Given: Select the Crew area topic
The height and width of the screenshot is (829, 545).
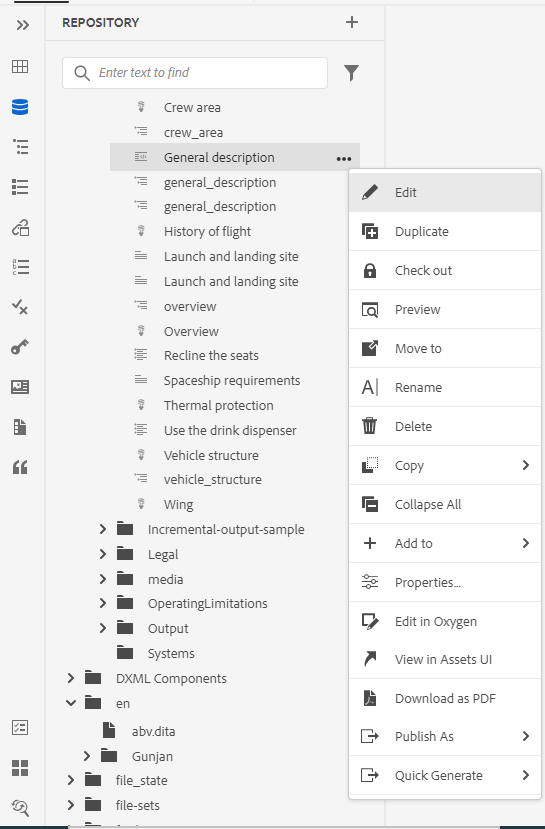Looking at the screenshot, I should click(x=192, y=107).
